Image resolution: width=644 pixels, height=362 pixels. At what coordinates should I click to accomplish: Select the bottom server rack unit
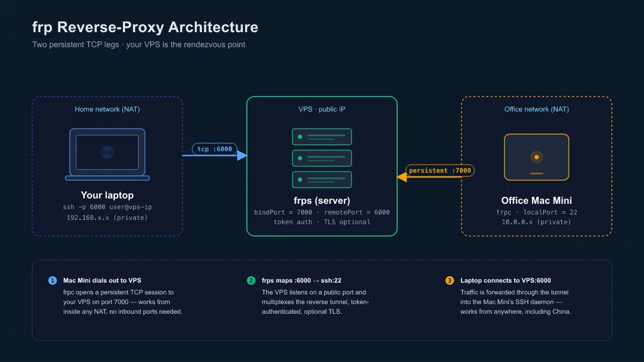pos(322,180)
